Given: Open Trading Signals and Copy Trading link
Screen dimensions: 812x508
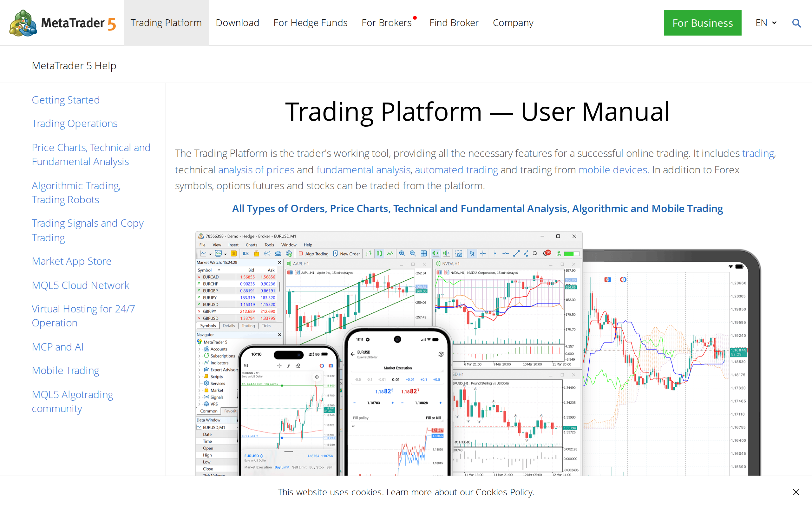Looking at the screenshot, I should click(x=88, y=230).
